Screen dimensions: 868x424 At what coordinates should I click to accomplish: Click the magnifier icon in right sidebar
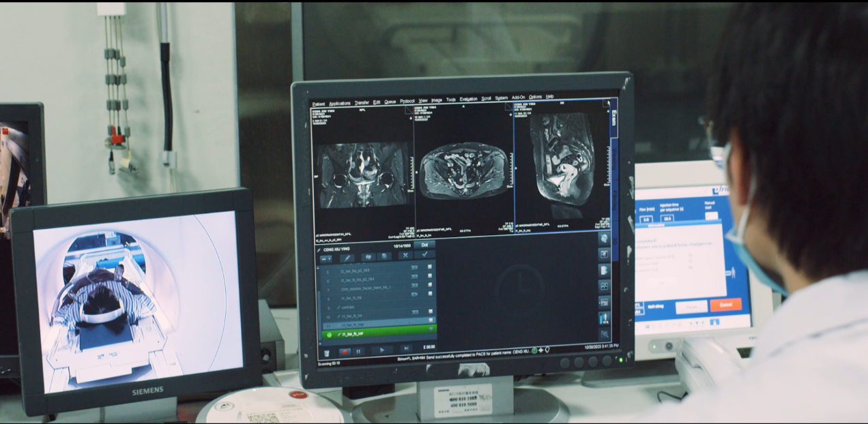[604, 334]
